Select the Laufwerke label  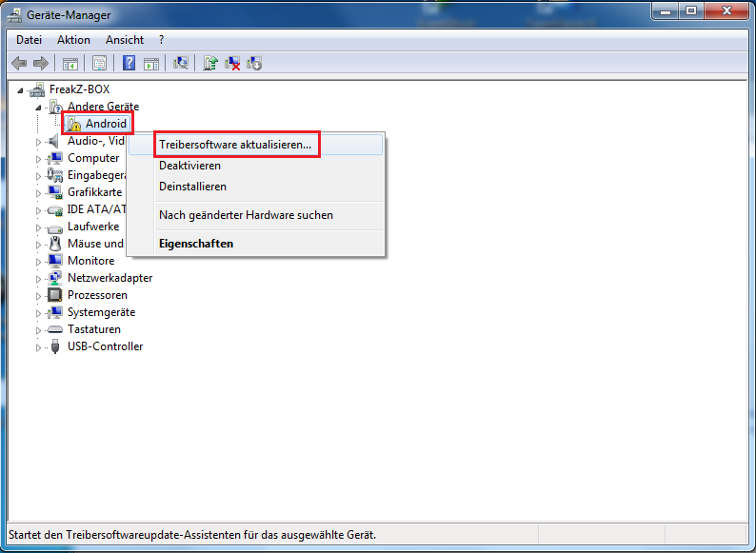click(93, 227)
